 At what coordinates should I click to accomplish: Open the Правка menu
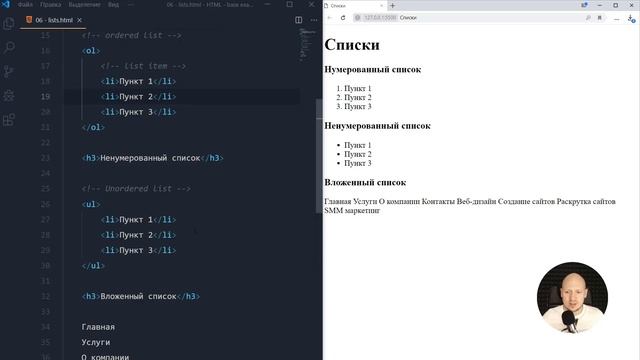[x=50, y=4]
